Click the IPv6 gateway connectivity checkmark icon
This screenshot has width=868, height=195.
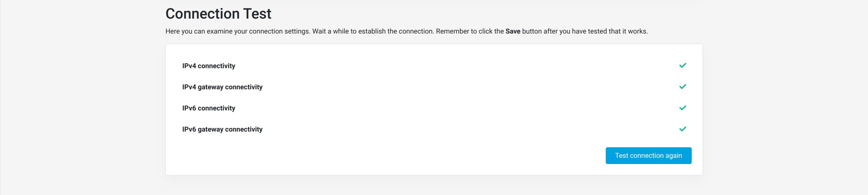pyautogui.click(x=683, y=129)
